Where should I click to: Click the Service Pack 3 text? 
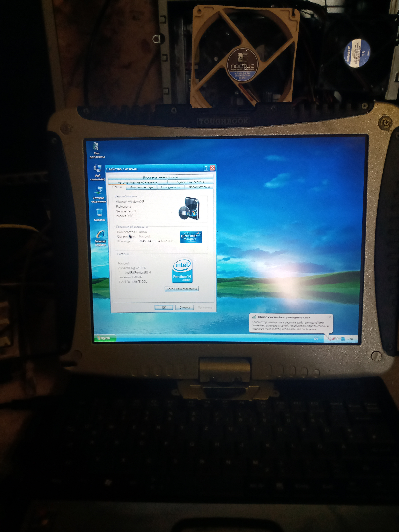(126, 211)
